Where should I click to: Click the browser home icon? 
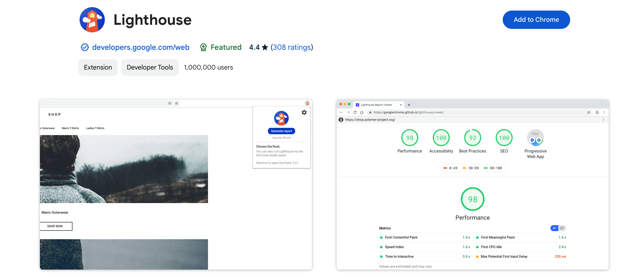tap(361, 112)
